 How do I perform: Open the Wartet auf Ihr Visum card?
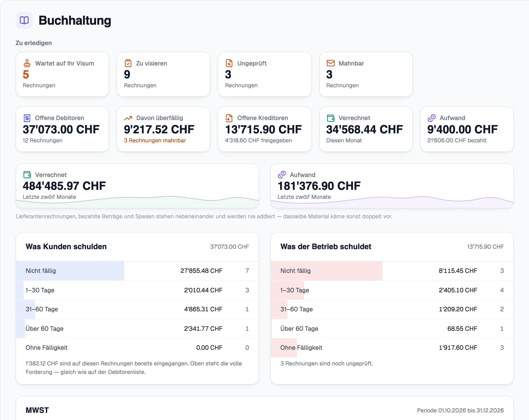click(x=62, y=74)
